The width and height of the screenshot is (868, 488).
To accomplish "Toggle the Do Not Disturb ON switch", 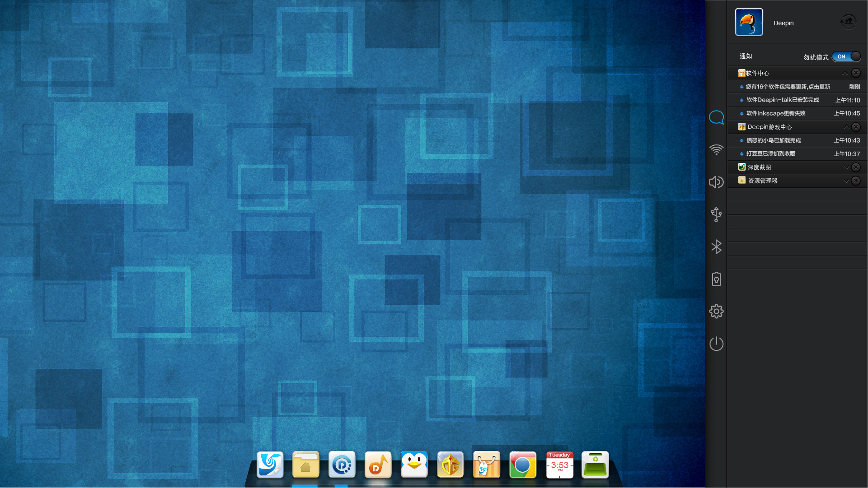I will click(846, 56).
